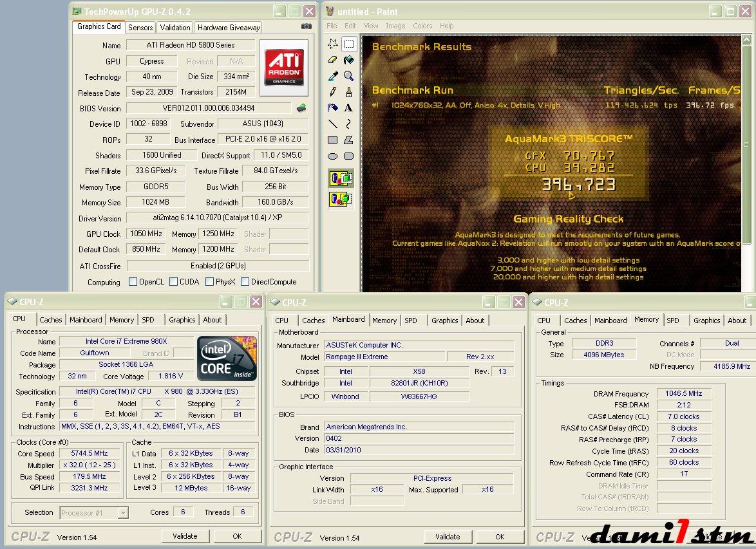The image size is (756, 549).
Task: Open SPD tab in left CPU-Z window
Action: tap(148, 320)
